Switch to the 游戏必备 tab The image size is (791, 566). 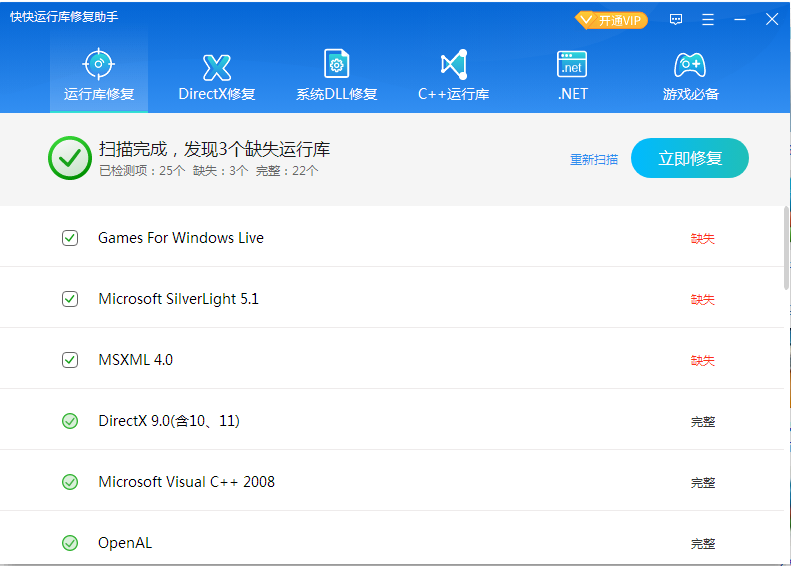[x=690, y=74]
